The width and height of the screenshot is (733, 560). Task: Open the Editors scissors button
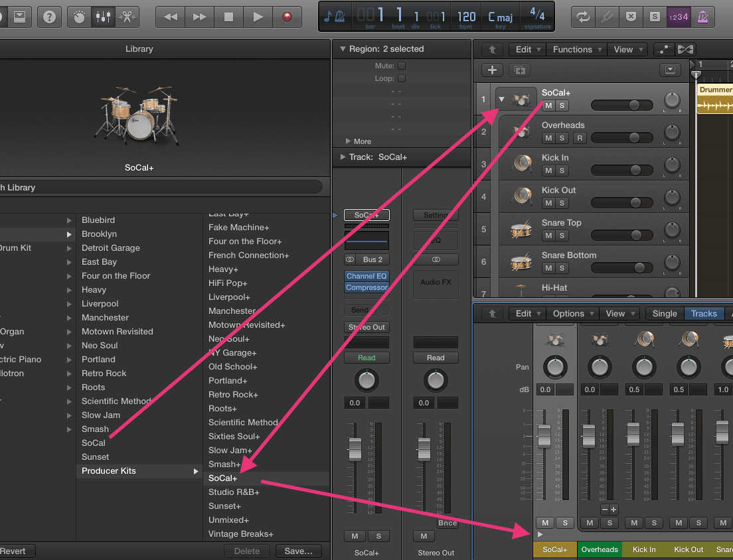tap(127, 17)
